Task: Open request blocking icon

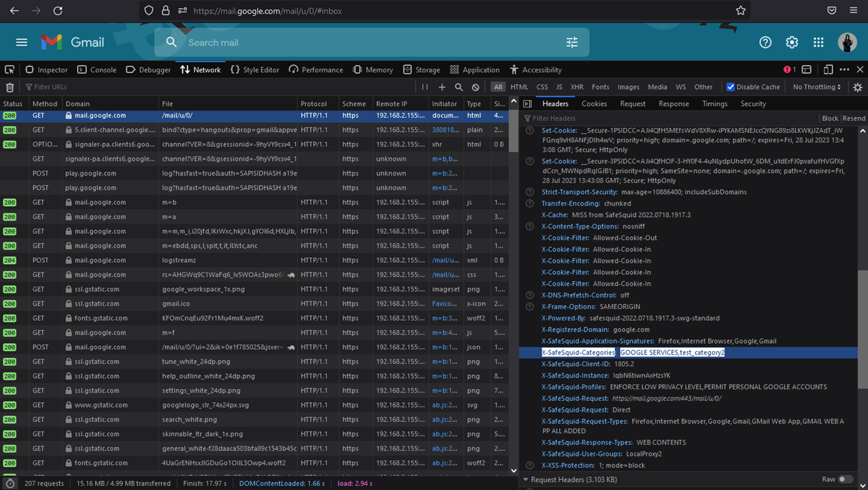Action: click(475, 87)
